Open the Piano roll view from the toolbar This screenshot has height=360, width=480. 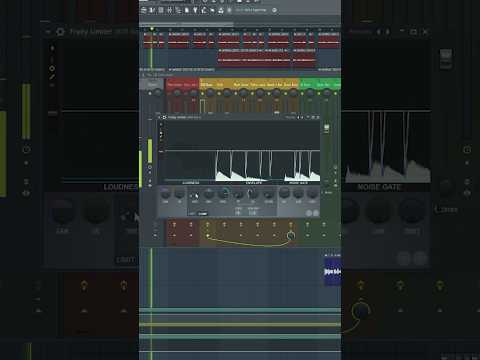(152, 10)
